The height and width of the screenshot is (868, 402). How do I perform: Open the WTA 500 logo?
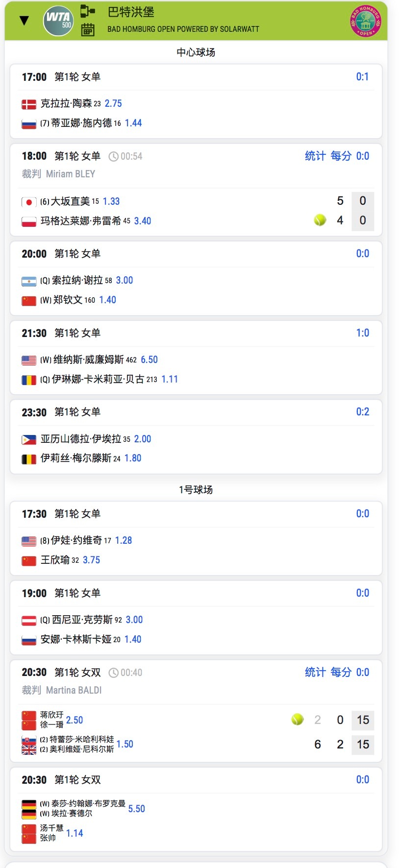click(58, 21)
